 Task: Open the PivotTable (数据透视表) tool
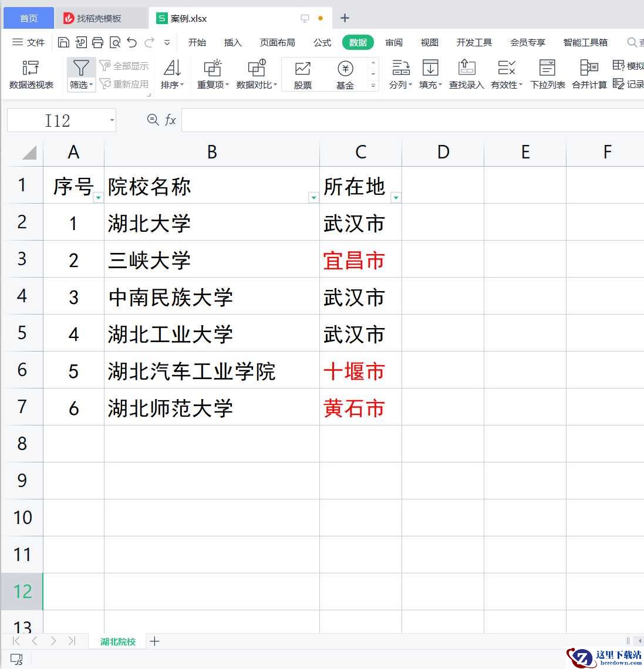point(31,75)
